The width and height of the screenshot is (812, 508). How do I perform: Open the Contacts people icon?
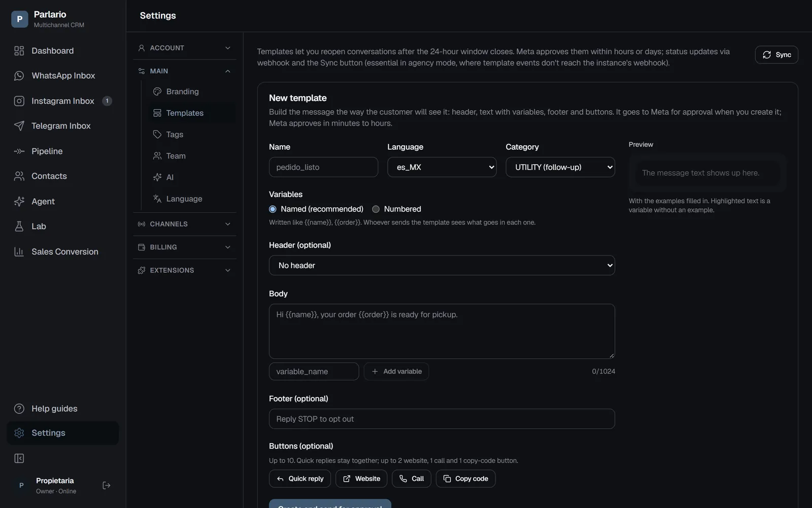click(19, 176)
